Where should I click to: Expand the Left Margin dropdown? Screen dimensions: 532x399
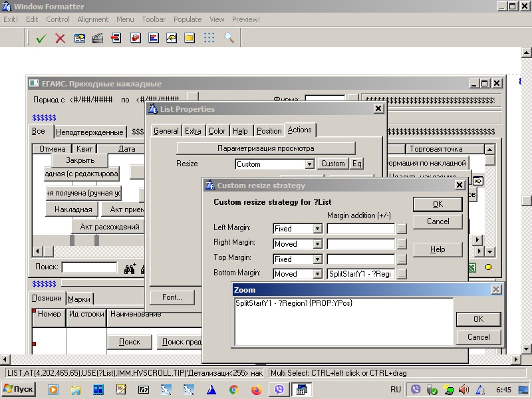[317, 229]
